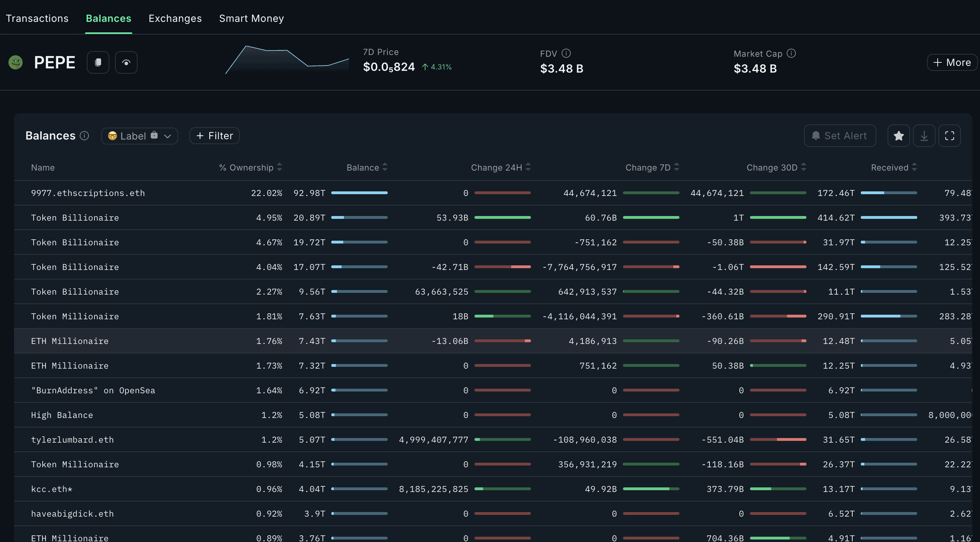Copy PEPE token address icon
980x542 pixels.
tap(98, 62)
